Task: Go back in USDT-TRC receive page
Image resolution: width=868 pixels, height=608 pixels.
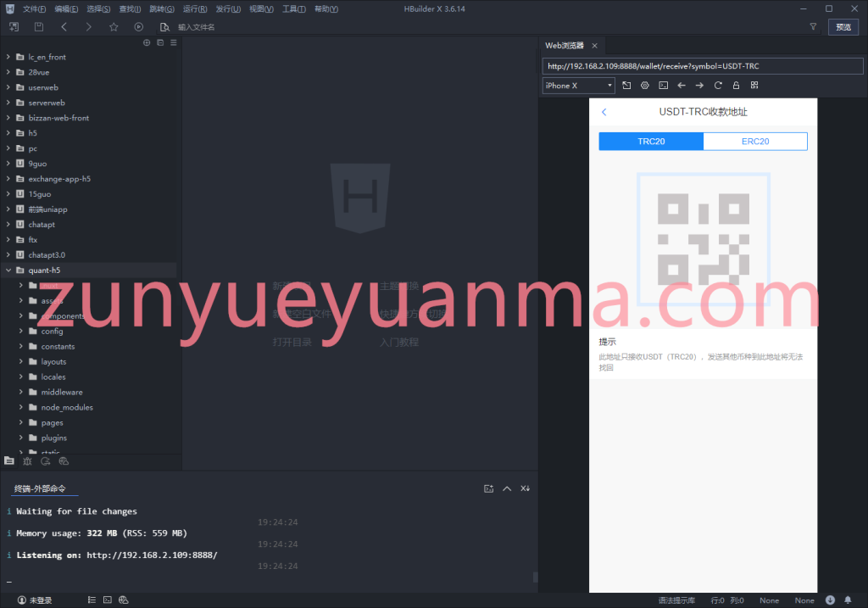Action: pos(604,112)
